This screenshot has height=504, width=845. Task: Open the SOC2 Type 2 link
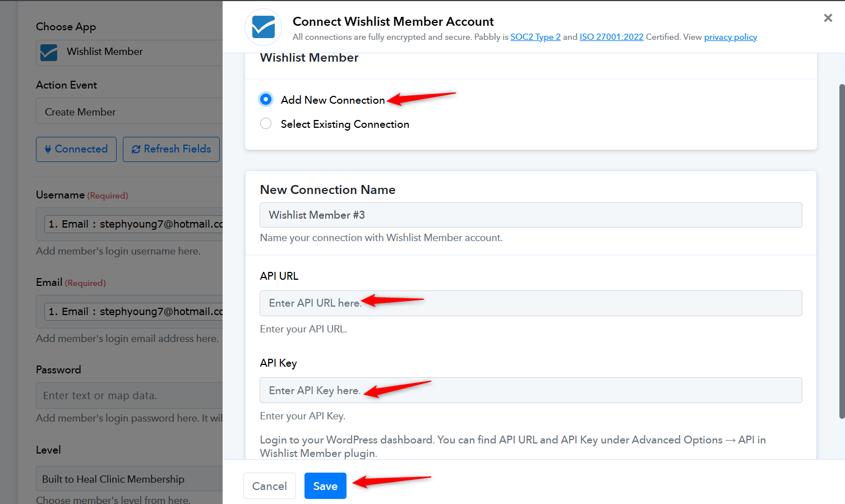(x=535, y=37)
